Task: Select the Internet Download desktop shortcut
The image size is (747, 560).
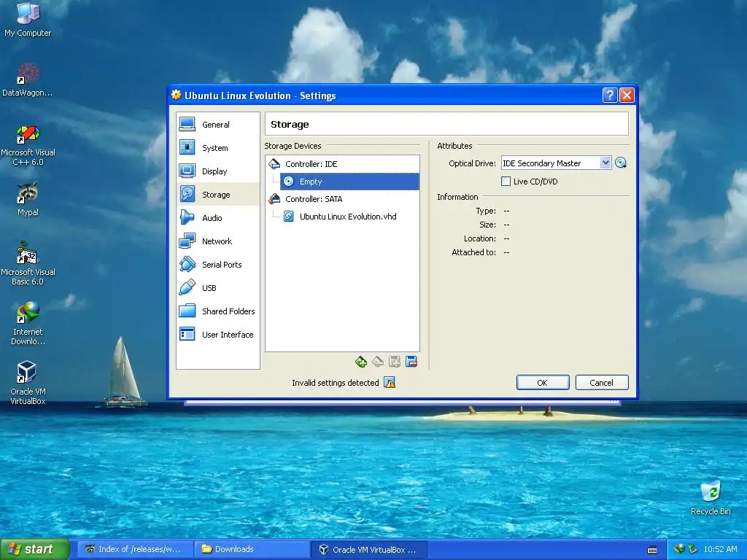Action: [28, 324]
